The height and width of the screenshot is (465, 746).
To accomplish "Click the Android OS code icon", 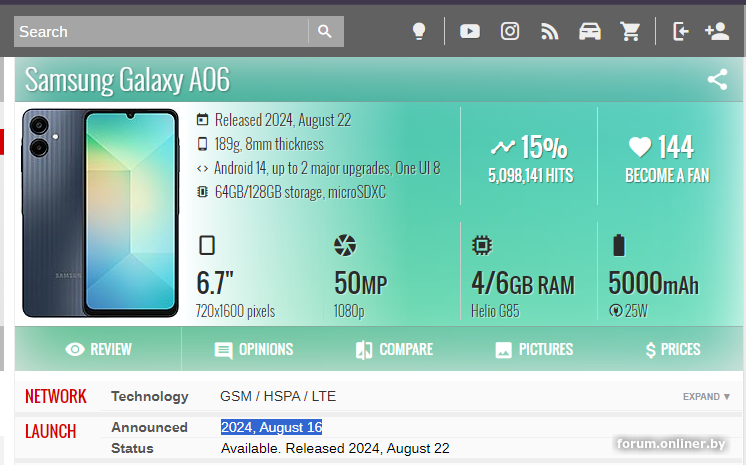I will click(203, 168).
